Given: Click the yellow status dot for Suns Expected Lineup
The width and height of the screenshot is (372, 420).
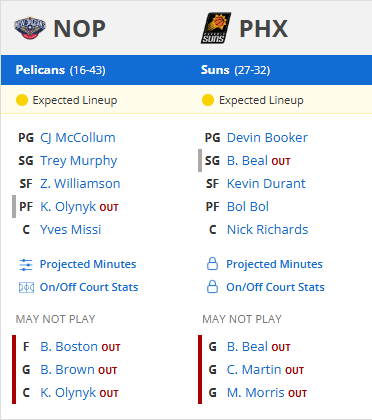Looking at the screenshot, I should click(x=208, y=100).
